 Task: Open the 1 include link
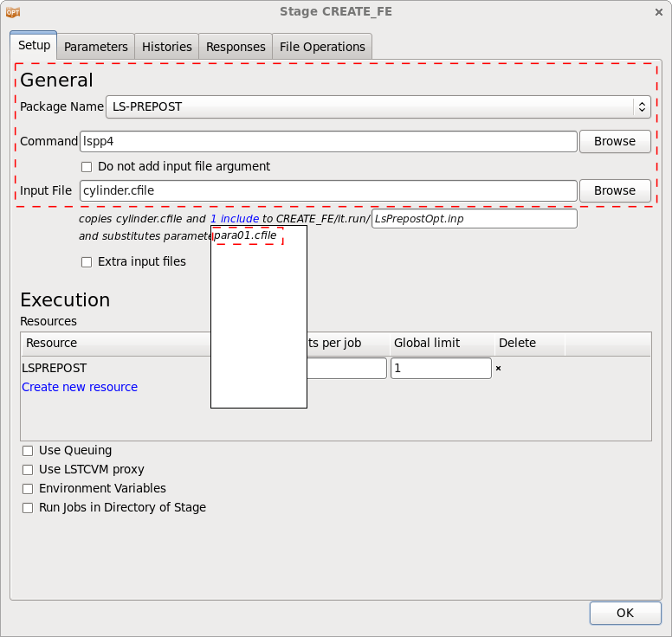tap(235, 219)
